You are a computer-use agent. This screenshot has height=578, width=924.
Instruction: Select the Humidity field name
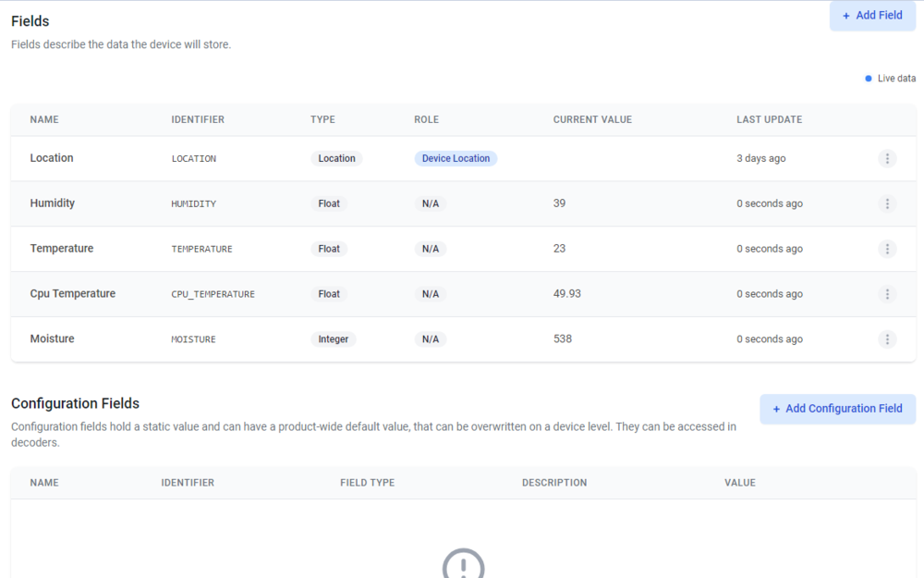(x=53, y=203)
